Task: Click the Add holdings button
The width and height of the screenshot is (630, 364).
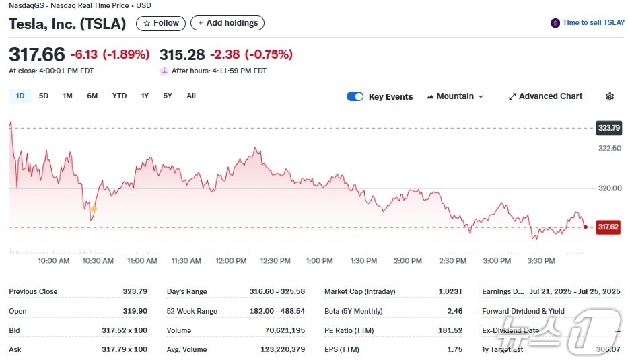Action: pos(228,23)
